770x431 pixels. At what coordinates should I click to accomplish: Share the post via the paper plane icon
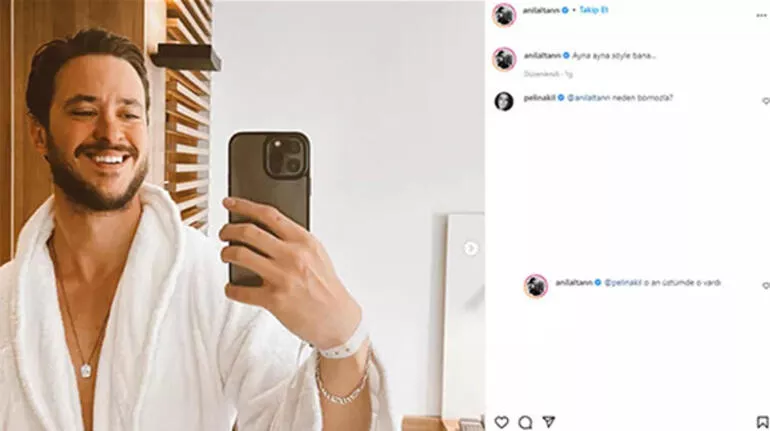[549, 422]
